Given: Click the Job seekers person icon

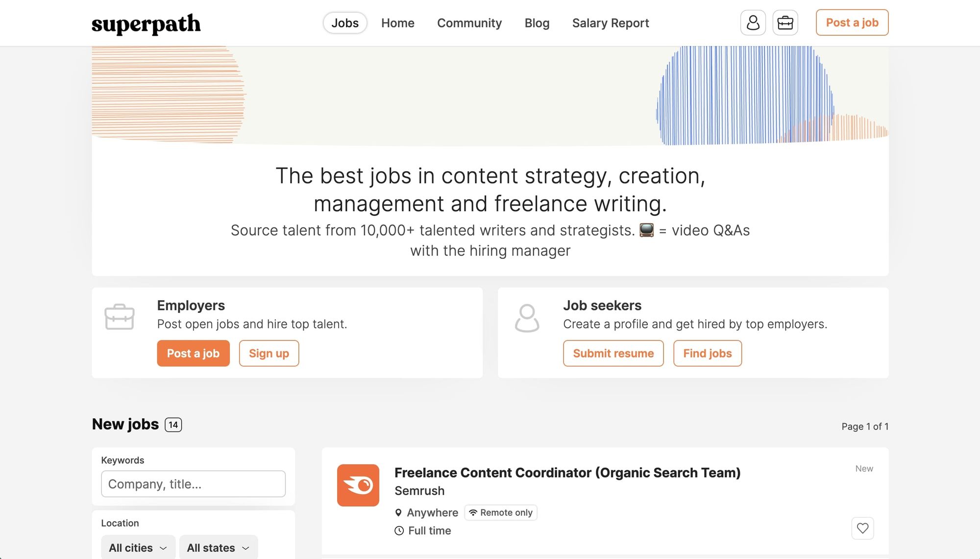Looking at the screenshot, I should 527,316.
